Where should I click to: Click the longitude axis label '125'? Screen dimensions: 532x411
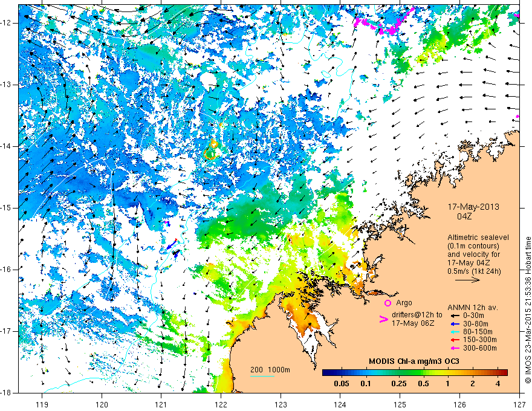point(400,404)
